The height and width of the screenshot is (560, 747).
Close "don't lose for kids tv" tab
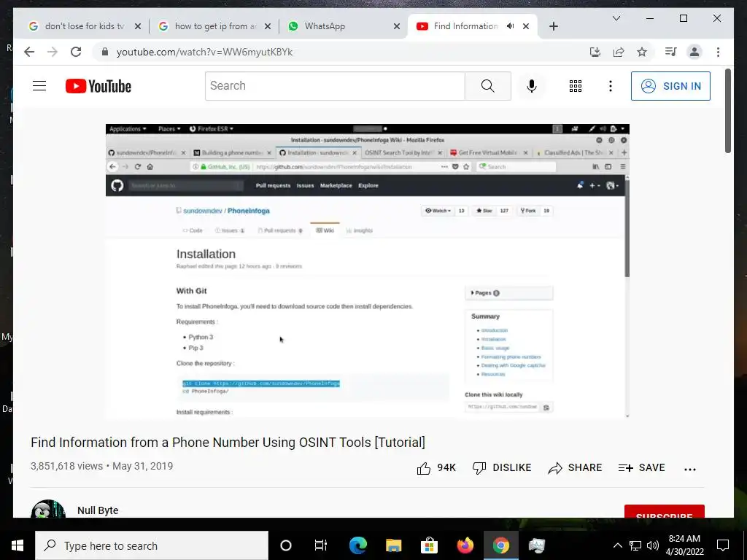[138, 27]
